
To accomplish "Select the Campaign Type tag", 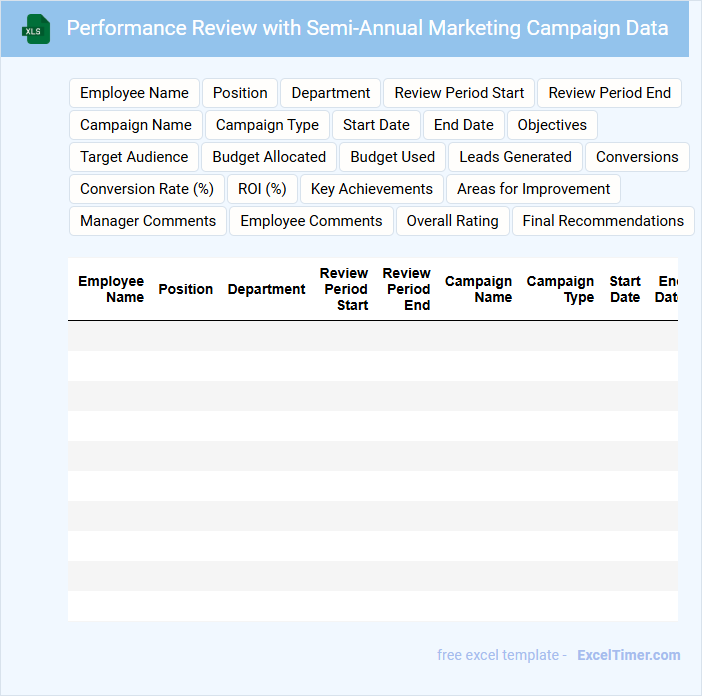I will click(x=267, y=125).
